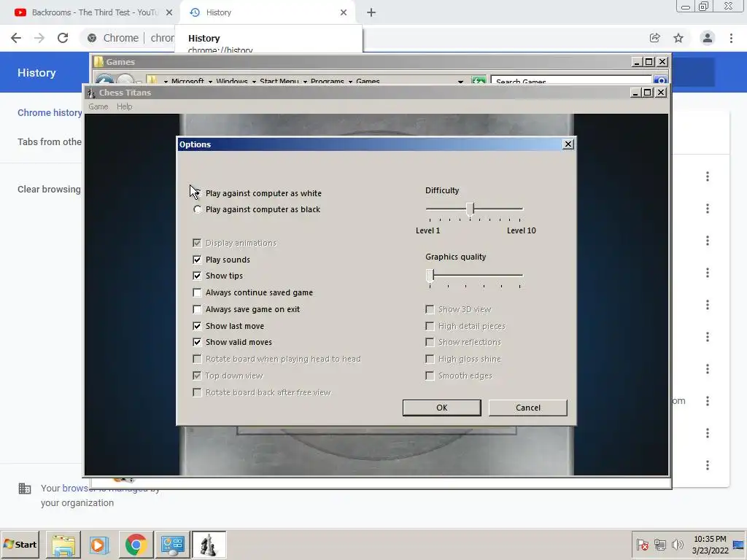The width and height of the screenshot is (747, 560).
Task: Reload the Chrome page
Action: coord(63,38)
